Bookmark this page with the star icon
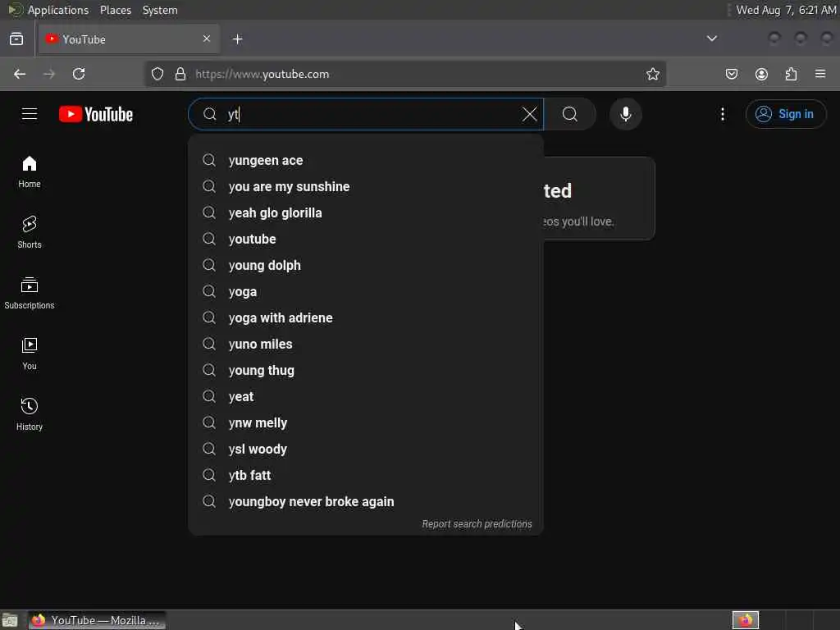Image resolution: width=840 pixels, height=630 pixels. point(652,74)
